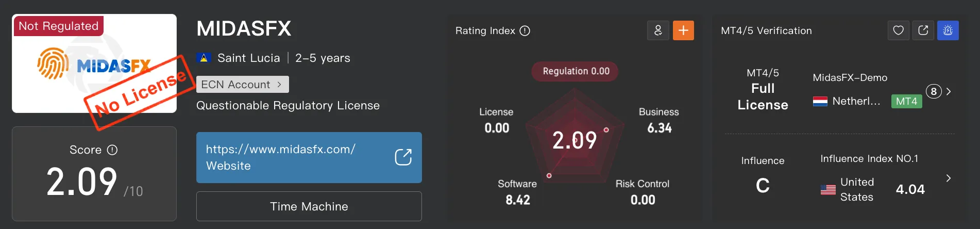Click the Saint Lucia country text
Image resolution: width=980 pixels, height=229 pixels.
[x=249, y=58]
